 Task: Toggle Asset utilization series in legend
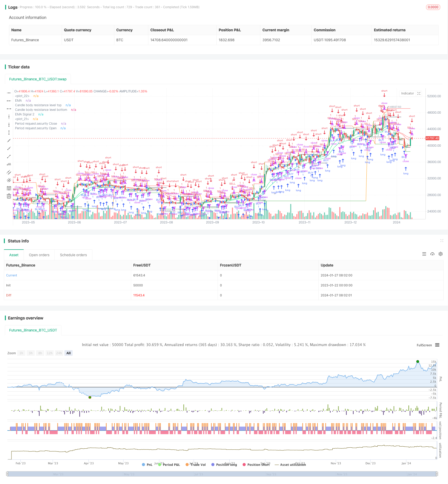[x=290, y=465]
